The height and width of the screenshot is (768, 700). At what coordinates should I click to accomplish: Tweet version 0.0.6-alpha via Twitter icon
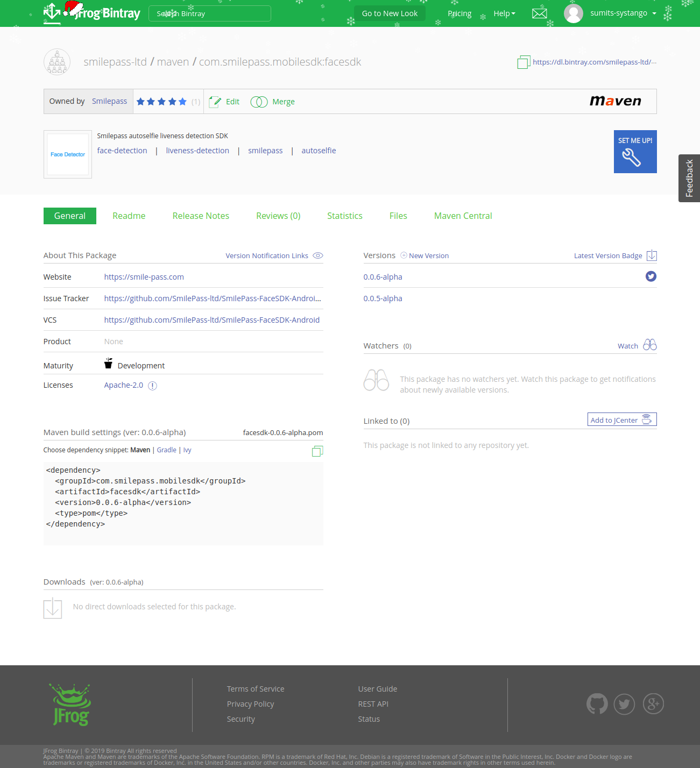[651, 276]
